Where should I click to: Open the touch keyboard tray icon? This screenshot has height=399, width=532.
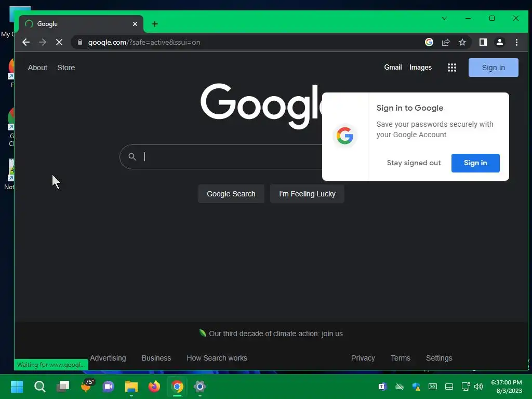pyautogui.click(x=433, y=386)
